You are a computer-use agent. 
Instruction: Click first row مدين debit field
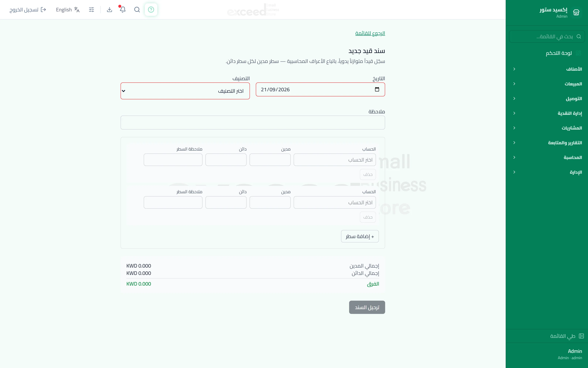coord(270,160)
